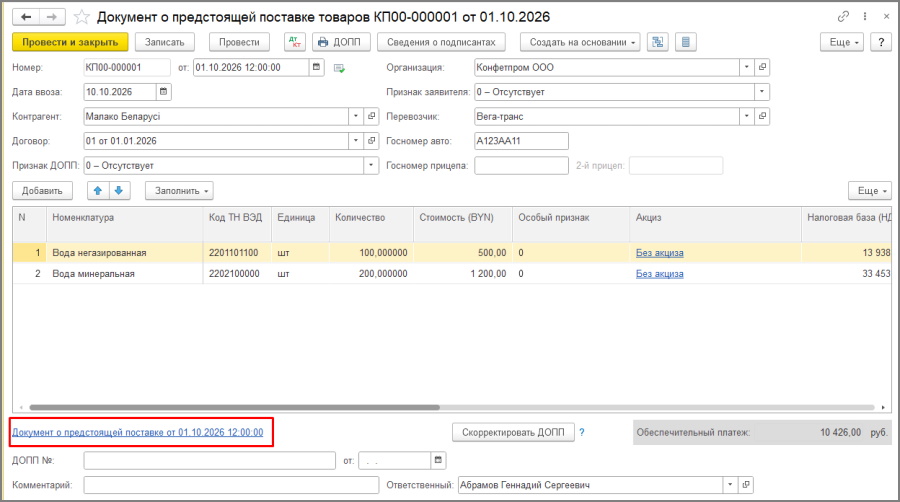This screenshot has height=502, width=900.
Task: Move table row up with blue arrow
Action: [x=98, y=190]
